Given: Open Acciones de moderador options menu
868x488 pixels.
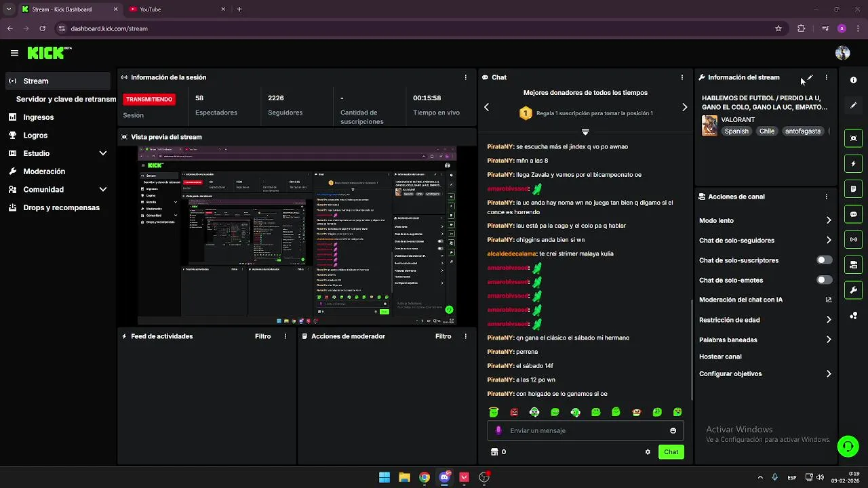Looking at the screenshot, I should [465, 336].
